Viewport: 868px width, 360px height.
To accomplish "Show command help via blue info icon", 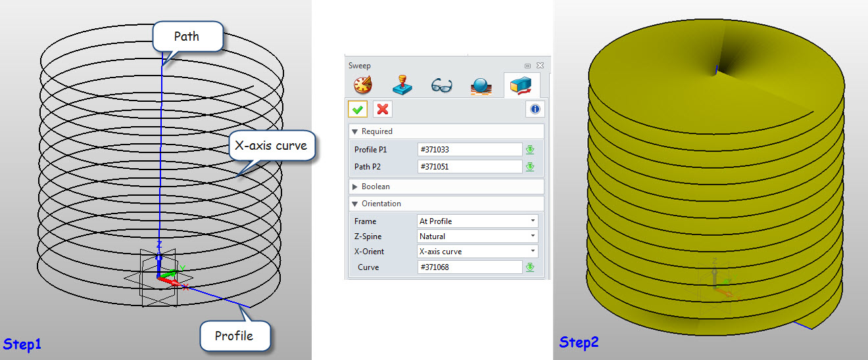I will [x=535, y=109].
